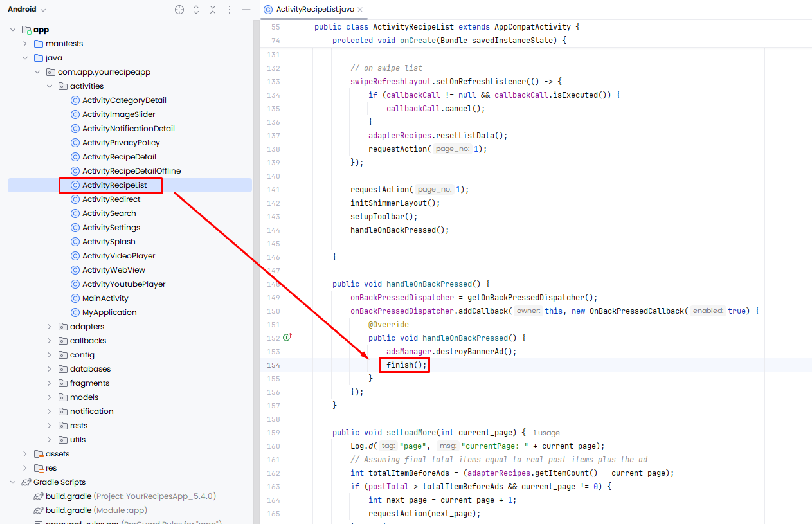Screen dimensions: 812x524
Task: Hide the project panel with the minimize dash
Action: click(x=246, y=10)
